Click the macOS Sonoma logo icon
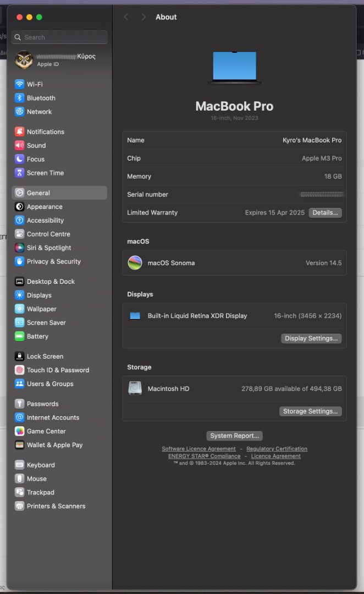 [x=135, y=262]
